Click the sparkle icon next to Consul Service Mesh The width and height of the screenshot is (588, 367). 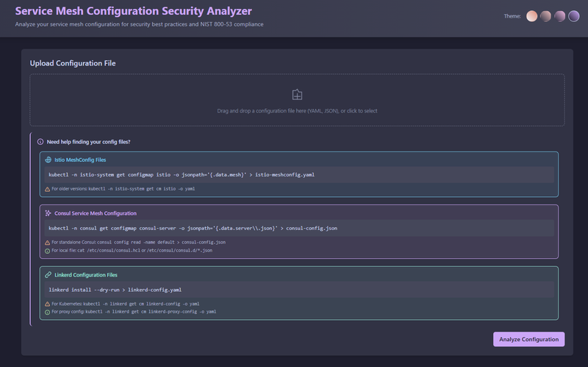tap(48, 213)
